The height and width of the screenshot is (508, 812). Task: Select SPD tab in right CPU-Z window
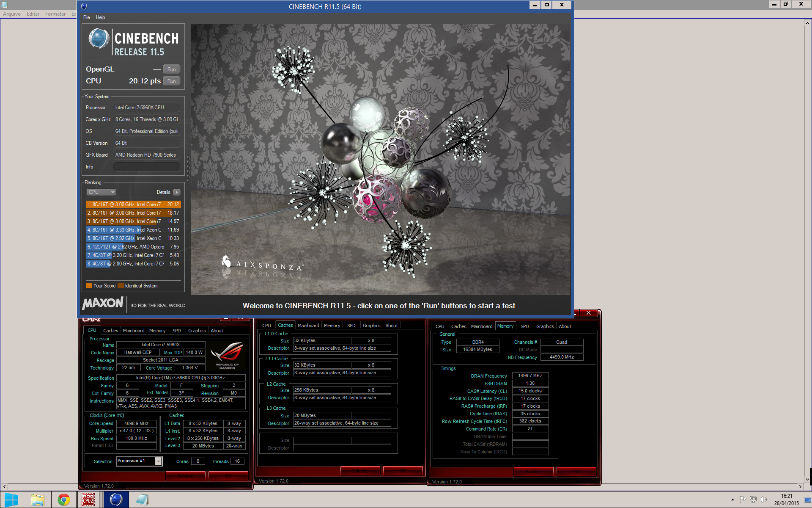tap(525, 326)
